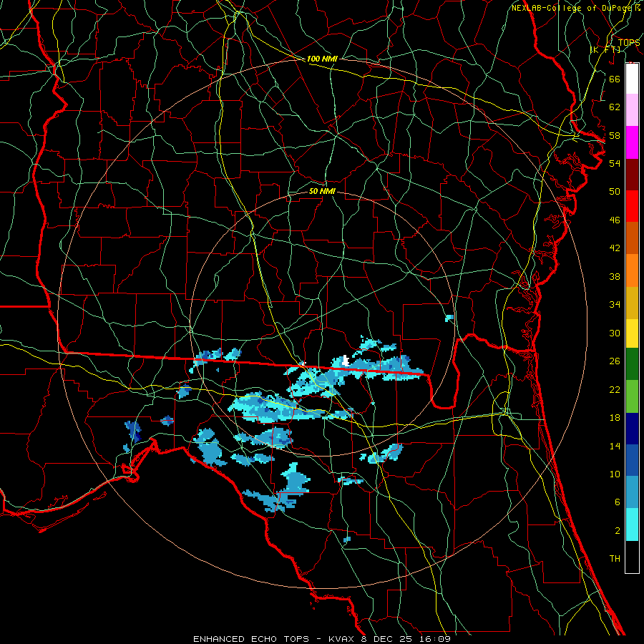Click the white swatch in the legend
This screenshot has width=644, height=644.
click(x=632, y=79)
